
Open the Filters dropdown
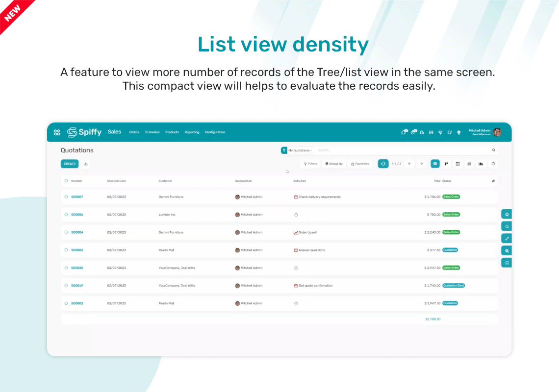point(310,164)
